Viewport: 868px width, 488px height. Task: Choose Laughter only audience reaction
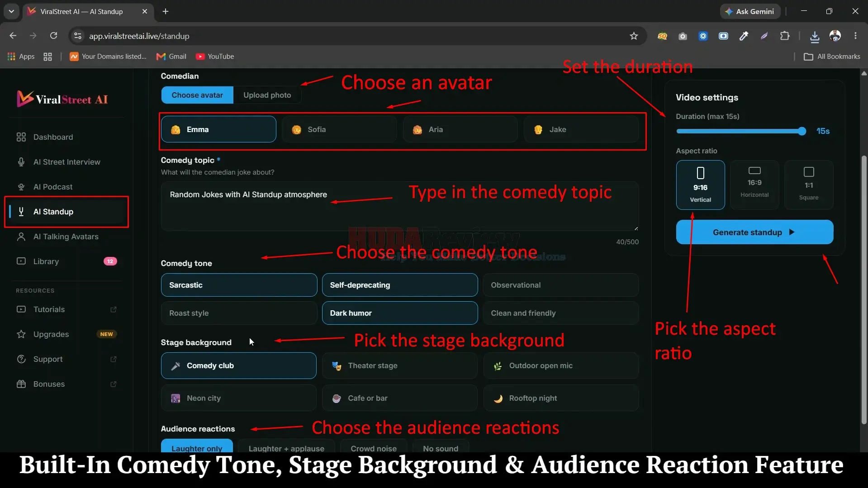pos(197,446)
